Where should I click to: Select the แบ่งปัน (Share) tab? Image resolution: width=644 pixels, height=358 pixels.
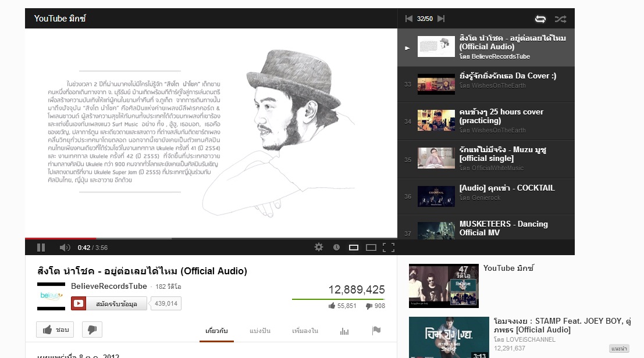tap(260, 331)
